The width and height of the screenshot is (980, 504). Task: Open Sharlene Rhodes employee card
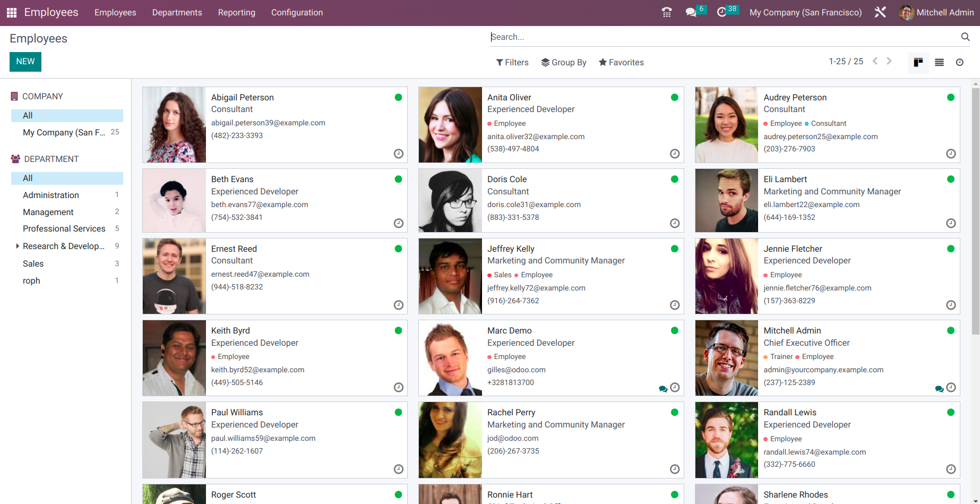827,494
